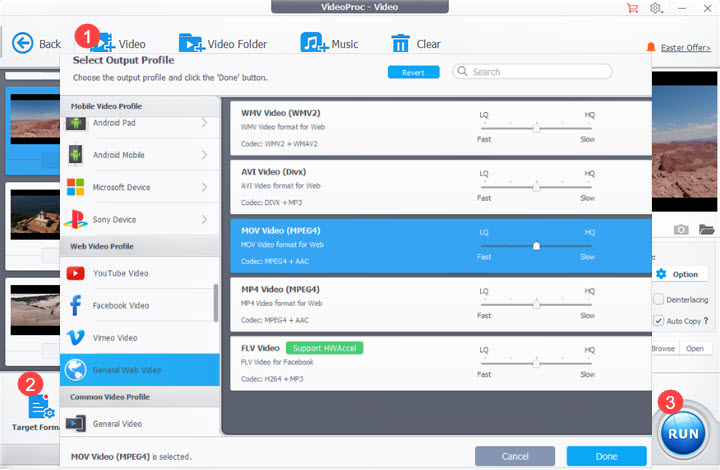
Task: Adjust the FLV Video quality slider
Action: tap(536, 363)
